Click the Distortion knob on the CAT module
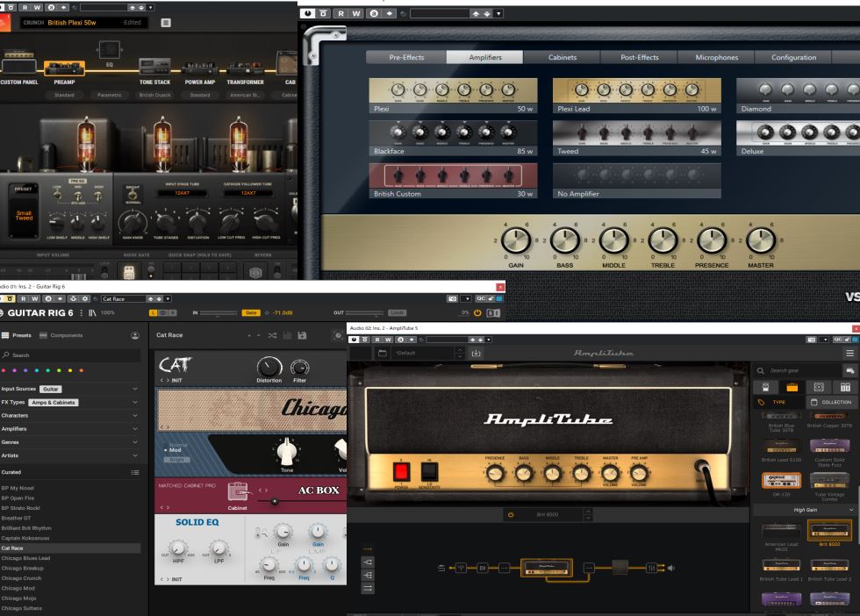 pyautogui.click(x=269, y=366)
